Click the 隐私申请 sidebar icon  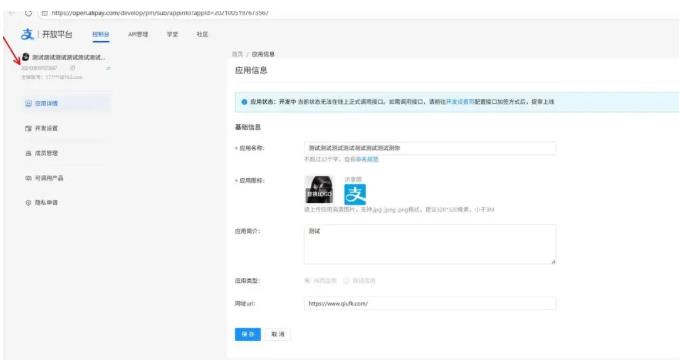pos(28,202)
